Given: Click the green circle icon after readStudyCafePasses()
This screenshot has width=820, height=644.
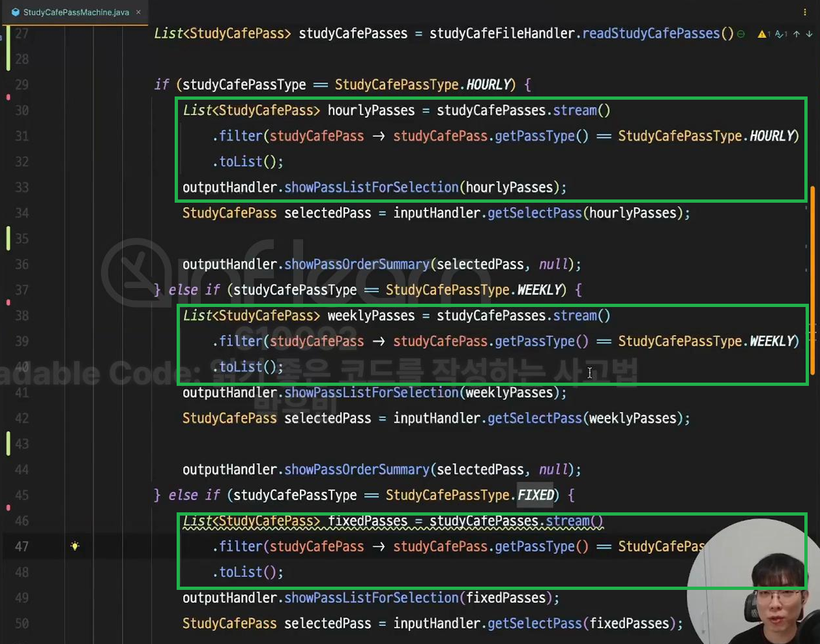Looking at the screenshot, I should tap(741, 34).
